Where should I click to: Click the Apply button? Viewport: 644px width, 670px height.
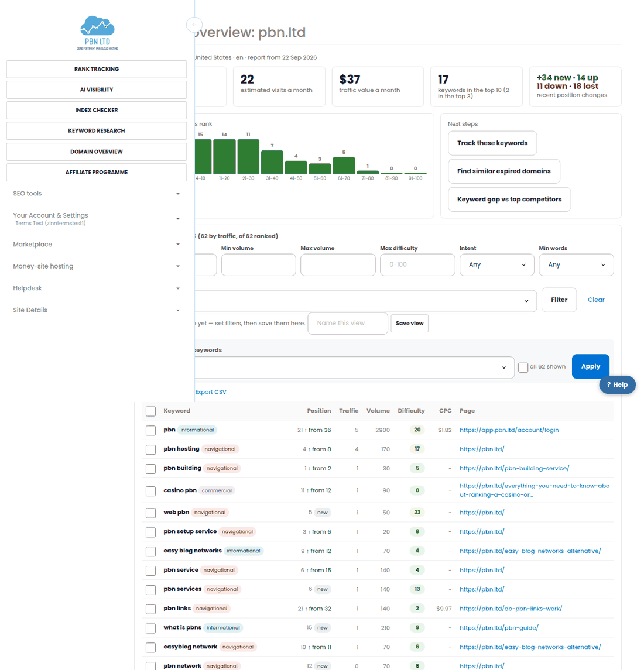pos(590,367)
